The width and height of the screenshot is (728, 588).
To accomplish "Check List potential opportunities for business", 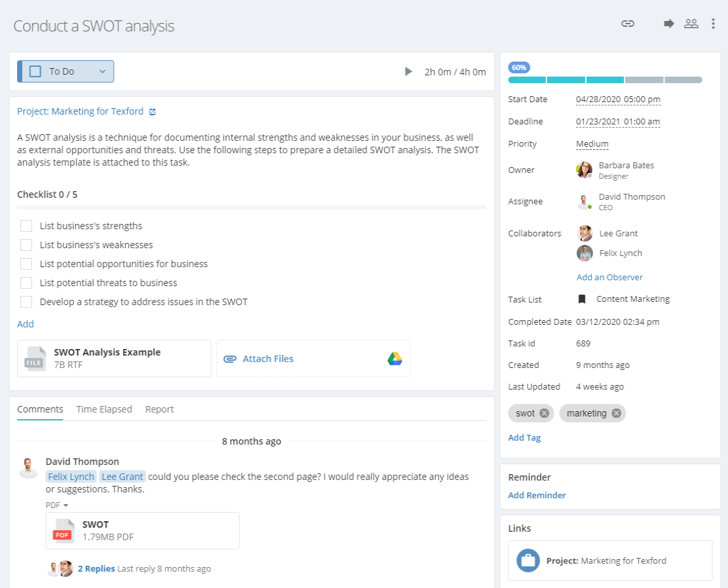I will [26, 264].
